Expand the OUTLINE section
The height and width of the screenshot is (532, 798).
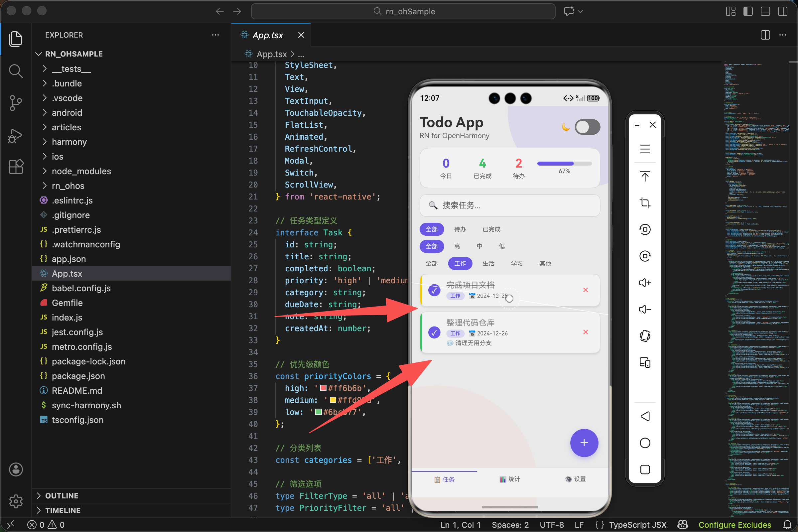click(62, 496)
